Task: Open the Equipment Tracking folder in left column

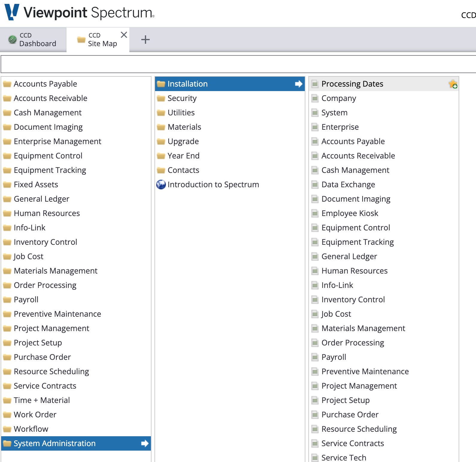Action: tap(76, 170)
